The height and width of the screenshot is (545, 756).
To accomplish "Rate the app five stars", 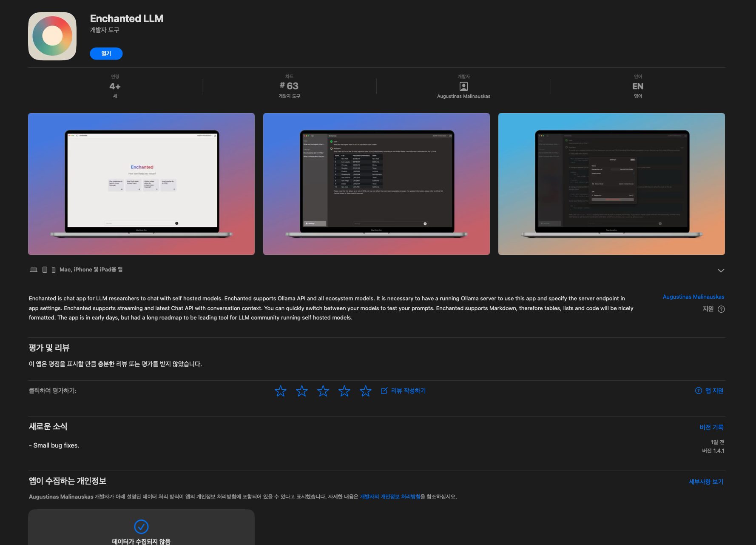I will coord(366,391).
